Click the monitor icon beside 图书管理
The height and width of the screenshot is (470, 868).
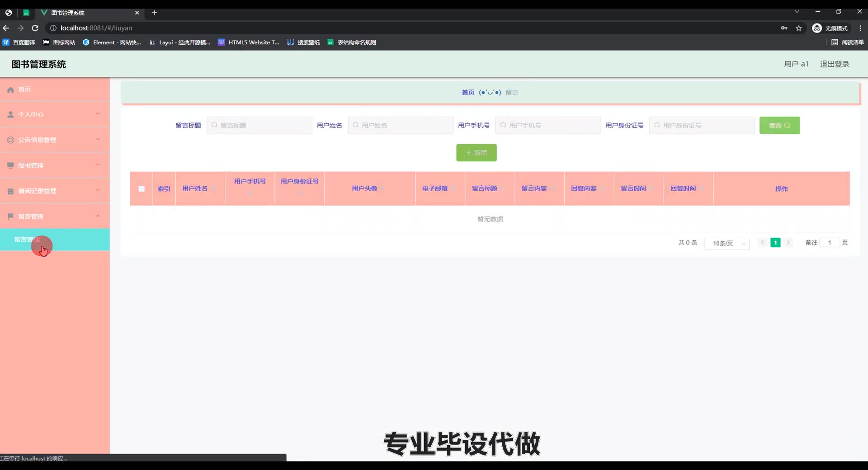(x=10, y=165)
